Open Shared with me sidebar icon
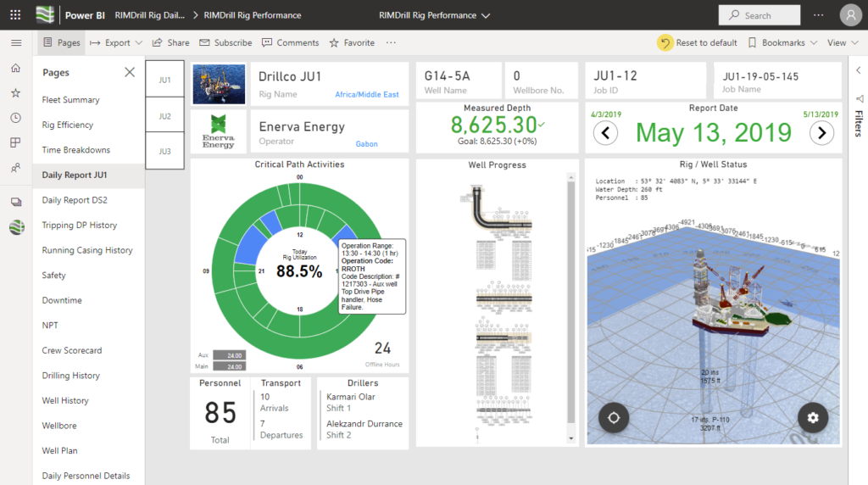Screen dimensions: 868x485 [16, 168]
